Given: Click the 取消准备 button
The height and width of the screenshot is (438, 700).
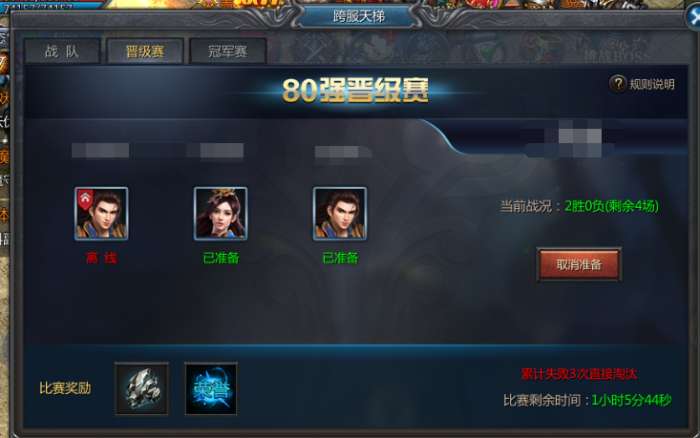Looking at the screenshot, I should coord(579,264).
